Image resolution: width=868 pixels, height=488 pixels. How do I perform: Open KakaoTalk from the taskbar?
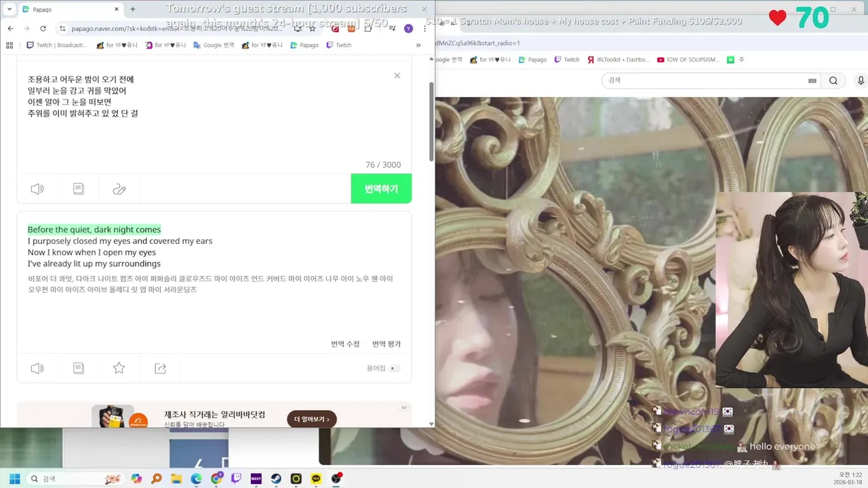coord(316,479)
